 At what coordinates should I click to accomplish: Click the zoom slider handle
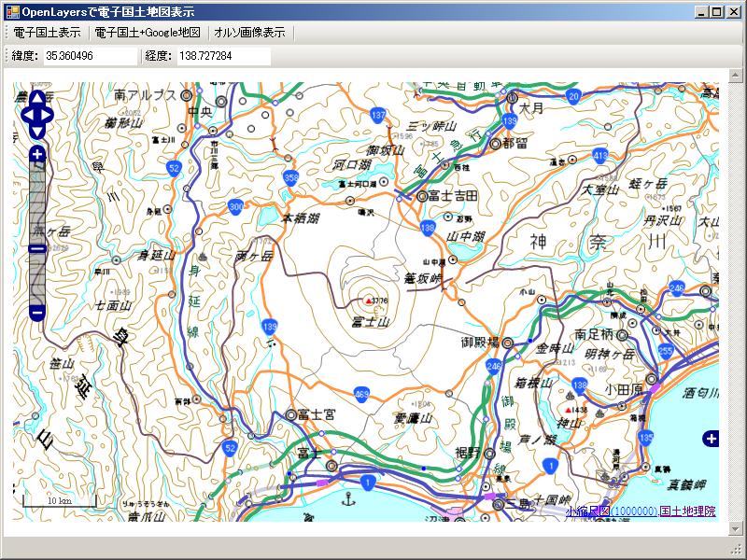tap(37, 249)
